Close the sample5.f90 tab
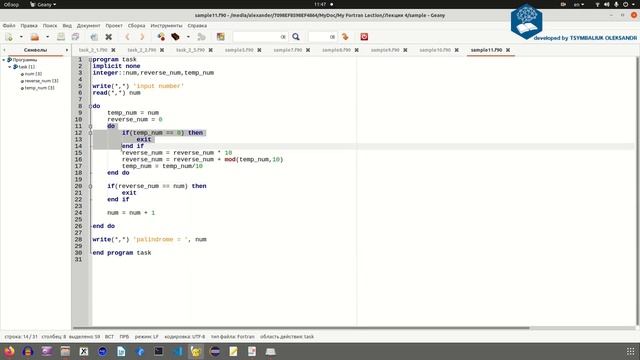This screenshot has height=360, width=640. pyautogui.click(x=259, y=50)
